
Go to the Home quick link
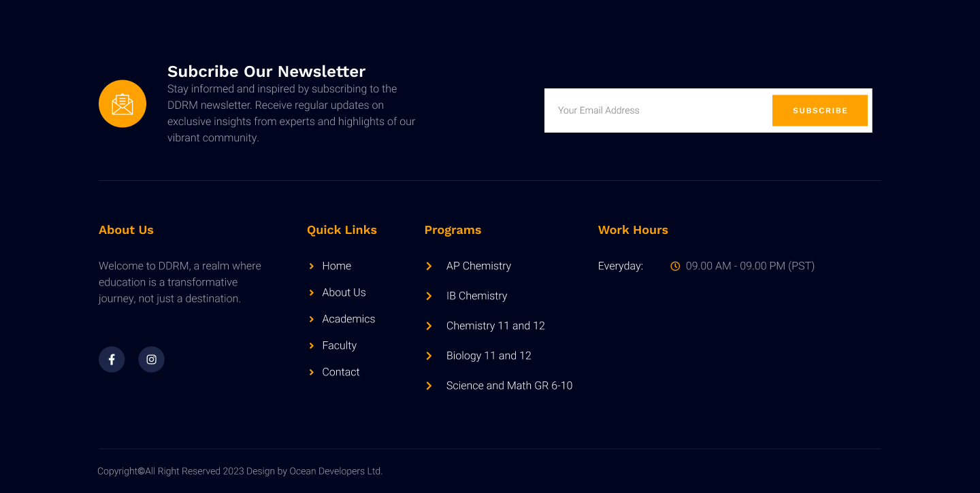(x=336, y=266)
